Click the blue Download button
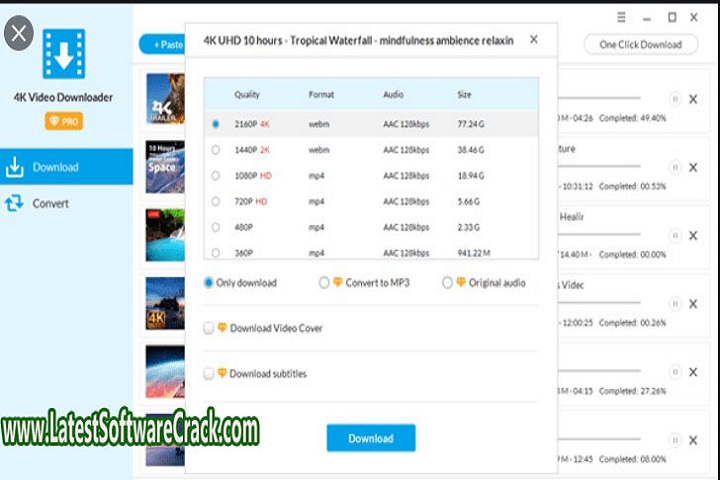 [371, 438]
